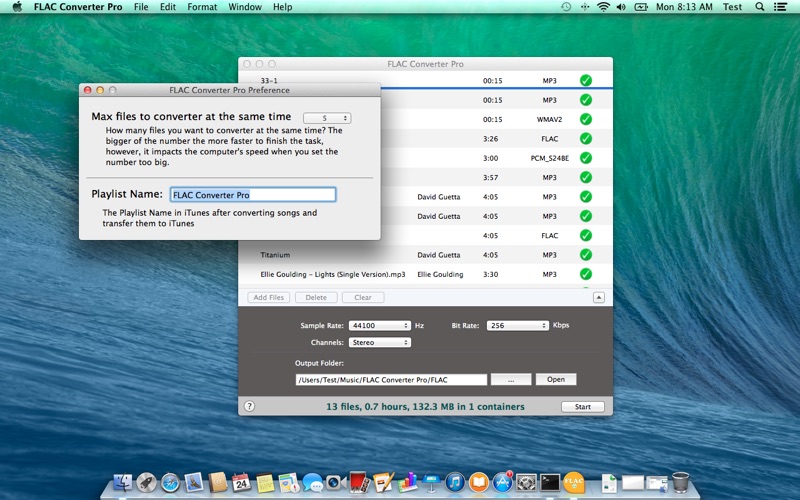Open Max files to convert dropdown
The image size is (800, 500).
(327, 118)
